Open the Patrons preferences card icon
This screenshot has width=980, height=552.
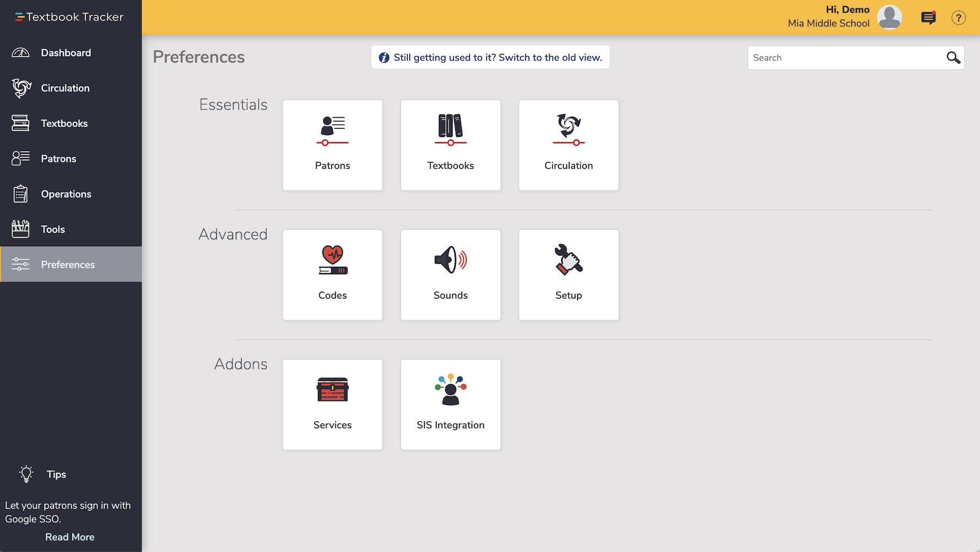click(x=333, y=130)
